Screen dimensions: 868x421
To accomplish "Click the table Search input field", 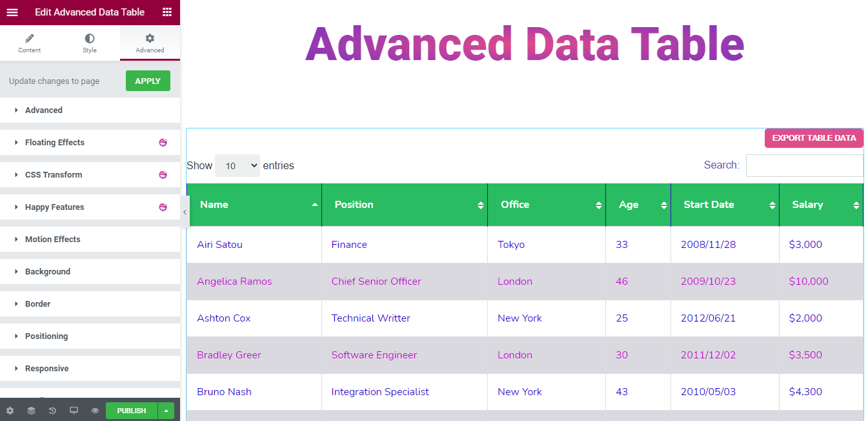I will [x=804, y=166].
